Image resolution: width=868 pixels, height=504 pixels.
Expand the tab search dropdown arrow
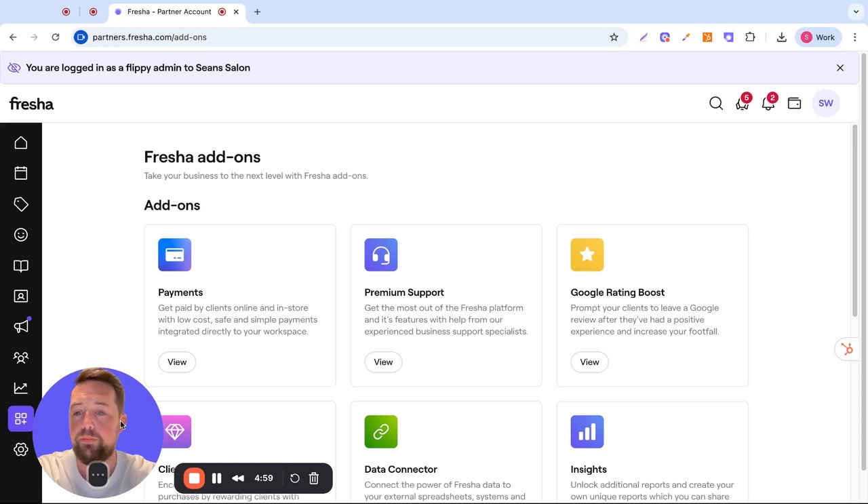click(856, 12)
